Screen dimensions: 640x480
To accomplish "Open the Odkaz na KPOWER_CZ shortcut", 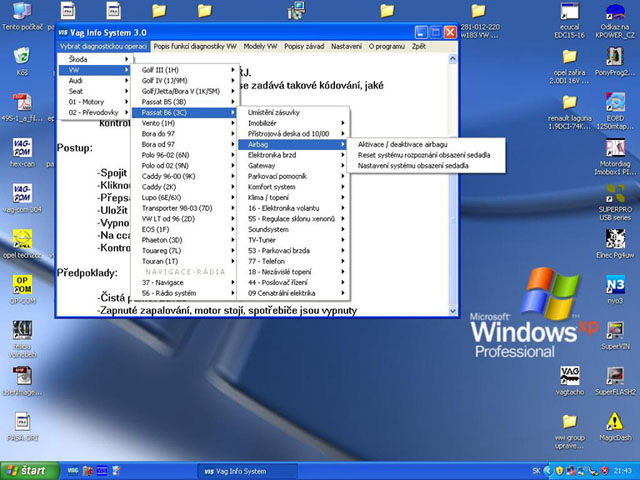I will tap(615, 20).
